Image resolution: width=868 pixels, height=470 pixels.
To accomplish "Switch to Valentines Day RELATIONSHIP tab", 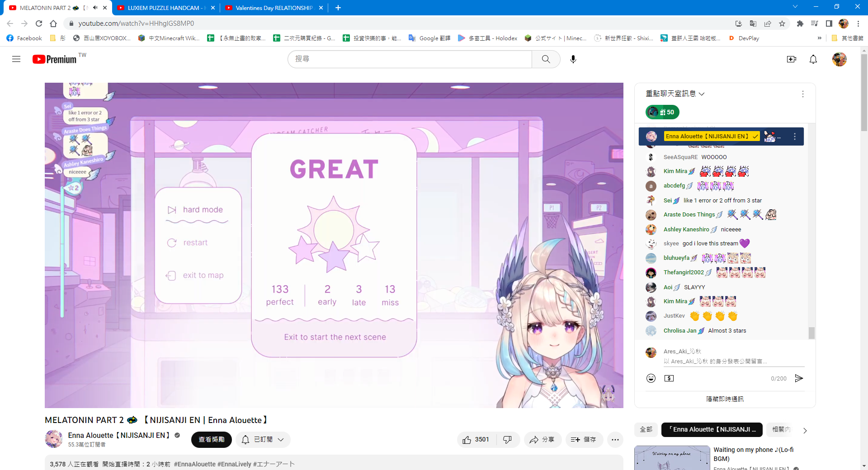I will click(x=274, y=8).
